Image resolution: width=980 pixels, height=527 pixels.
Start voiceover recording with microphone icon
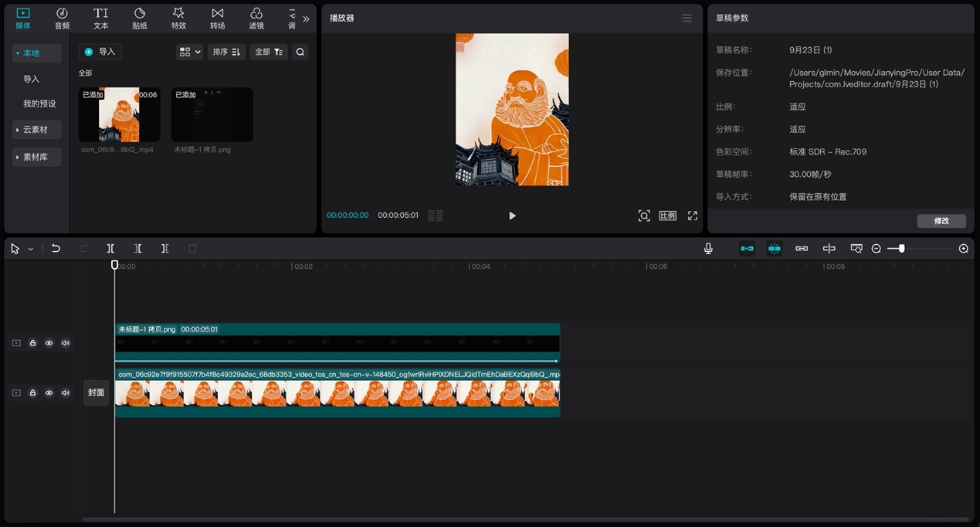708,249
